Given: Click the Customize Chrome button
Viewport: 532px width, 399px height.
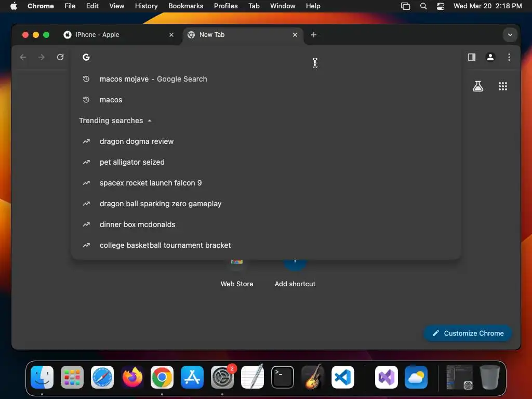Looking at the screenshot, I should [x=468, y=333].
